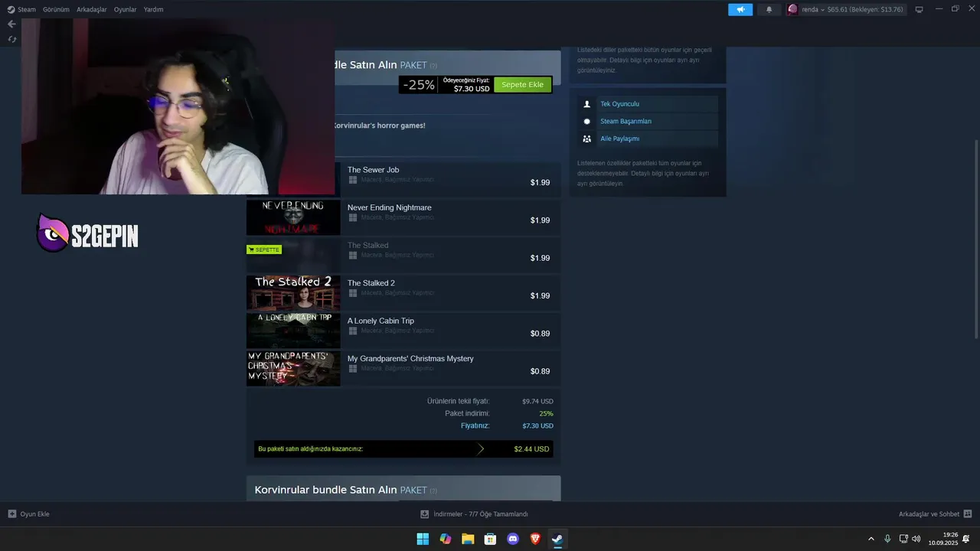Viewport: 980px width, 551px height.
Task: Click Windows icon on My Grandparents' Christmas Mystery row
Action: point(353,368)
